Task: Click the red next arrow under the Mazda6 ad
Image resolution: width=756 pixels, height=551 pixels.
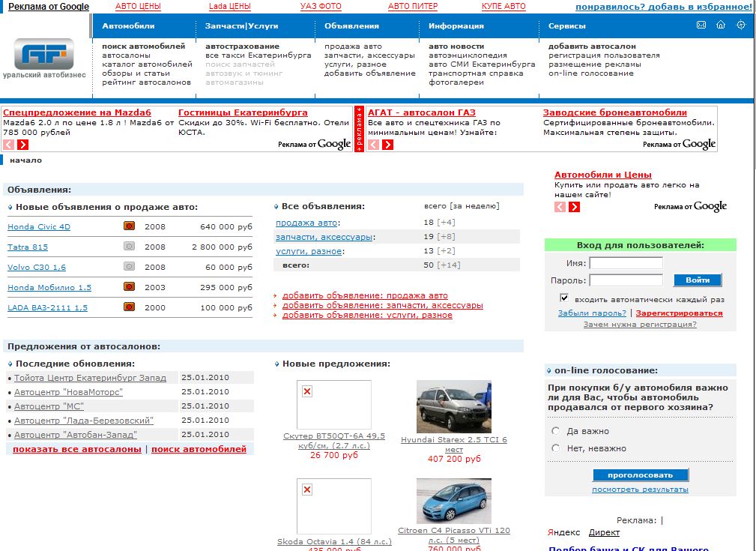Action: tap(22, 144)
